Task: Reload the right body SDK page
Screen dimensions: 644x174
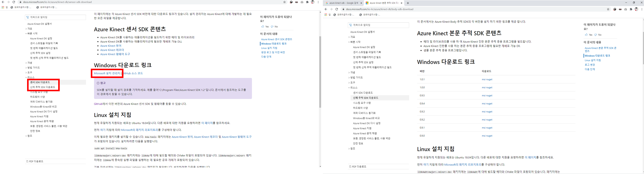Action: [x=337, y=9]
